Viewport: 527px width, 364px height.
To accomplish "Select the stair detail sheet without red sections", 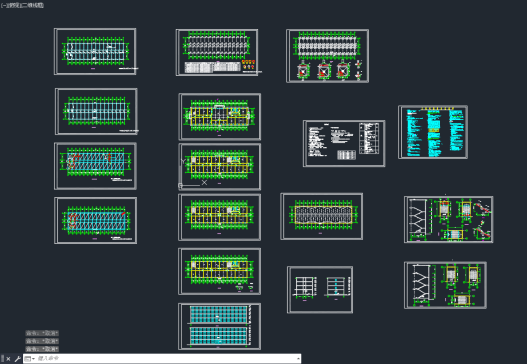I will pos(445,285).
